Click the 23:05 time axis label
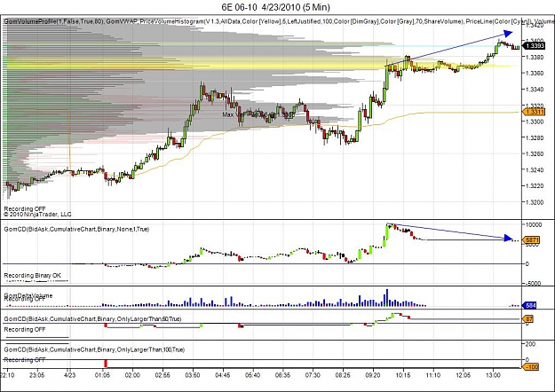This screenshot has height=392, width=555. click(37, 375)
